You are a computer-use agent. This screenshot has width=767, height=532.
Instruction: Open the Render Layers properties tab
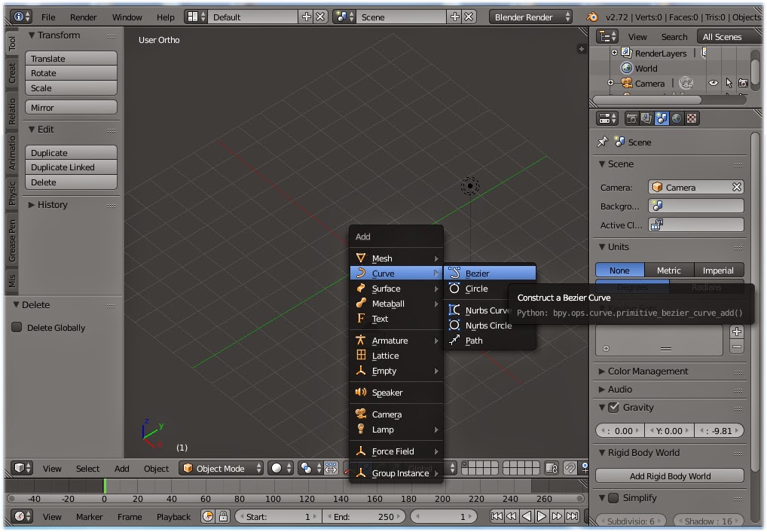click(x=645, y=118)
